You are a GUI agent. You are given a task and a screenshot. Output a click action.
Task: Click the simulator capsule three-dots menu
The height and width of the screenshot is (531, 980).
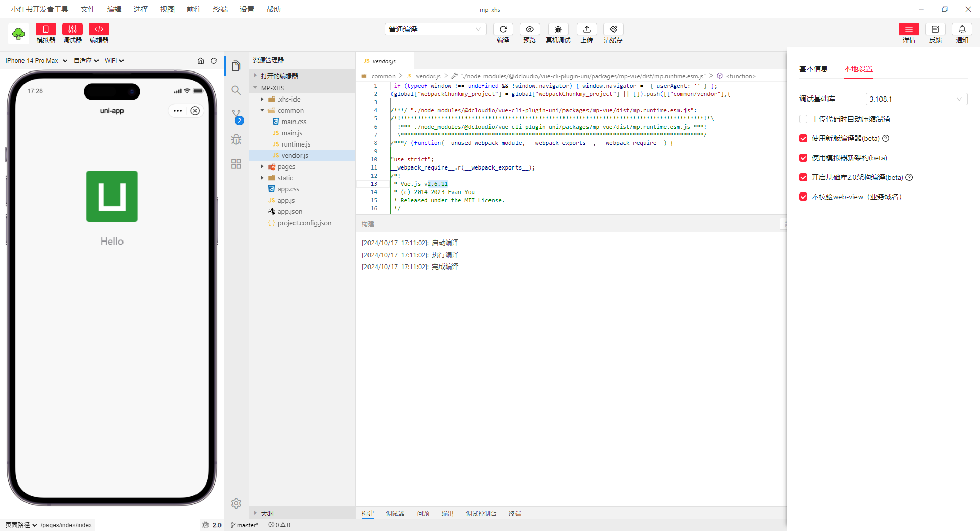click(x=178, y=111)
